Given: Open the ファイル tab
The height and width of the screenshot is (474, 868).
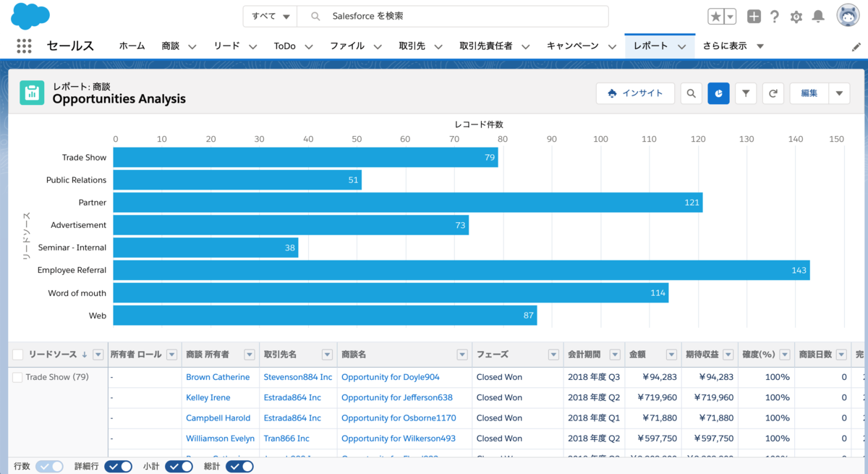Looking at the screenshot, I should [347, 46].
